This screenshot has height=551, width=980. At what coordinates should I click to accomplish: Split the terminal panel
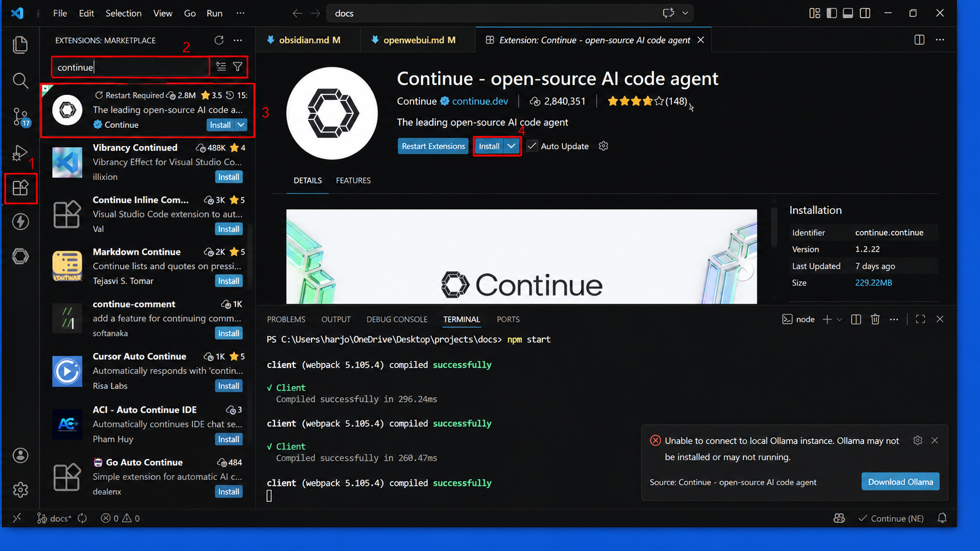(x=856, y=319)
